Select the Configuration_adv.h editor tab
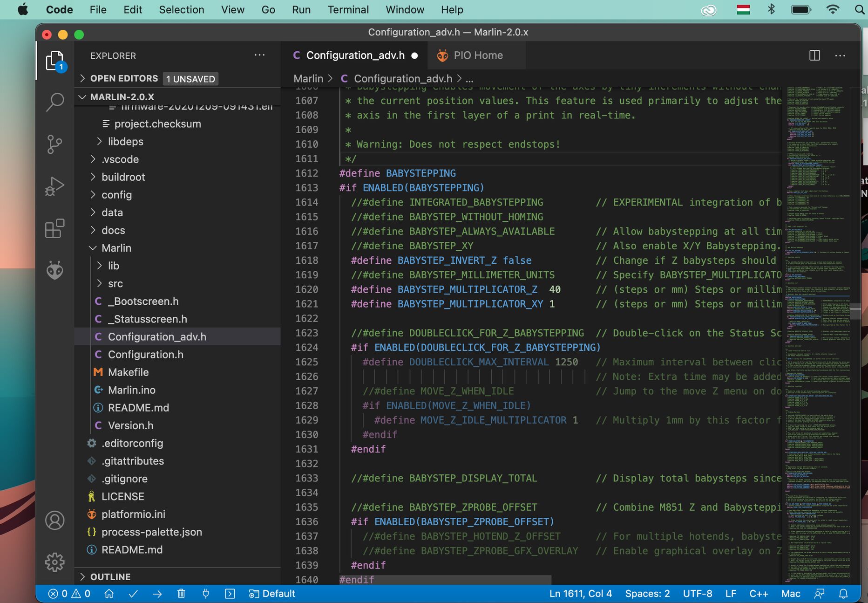This screenshot has height=603, width=868. point(355,55)
